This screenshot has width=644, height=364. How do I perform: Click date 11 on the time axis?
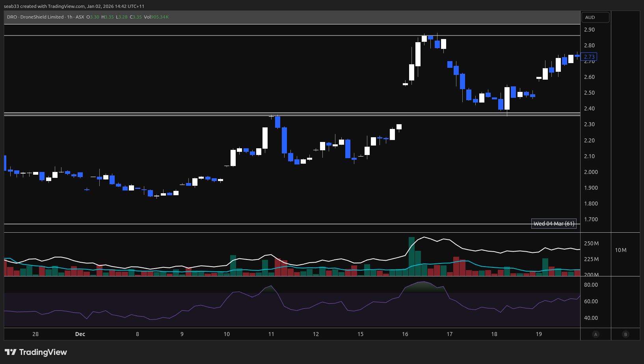271,334
